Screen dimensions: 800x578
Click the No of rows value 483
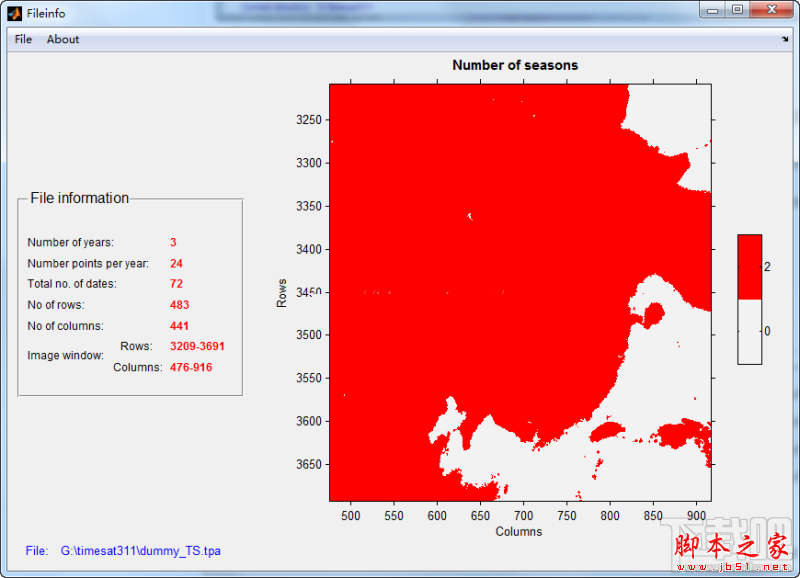click(x=179, y=305)
